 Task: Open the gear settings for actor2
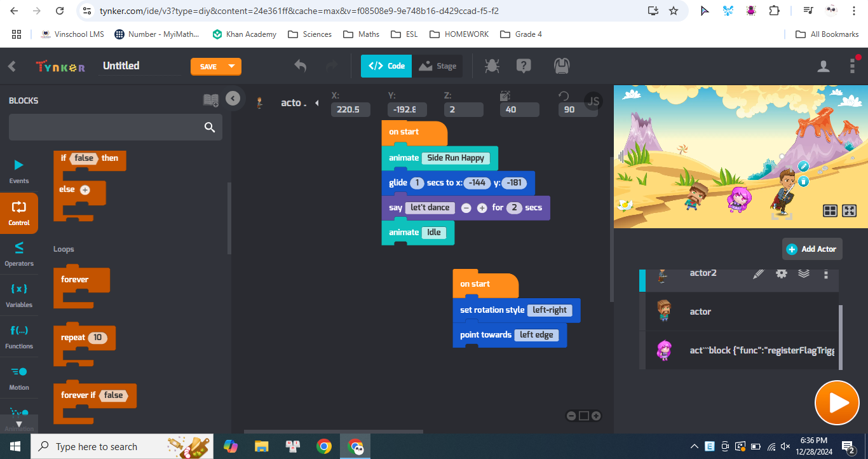pyautogui.click(x=781, y=273)
